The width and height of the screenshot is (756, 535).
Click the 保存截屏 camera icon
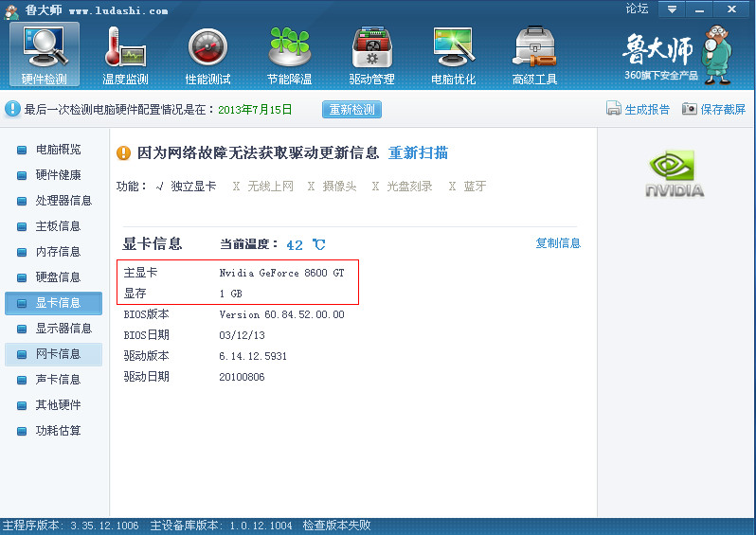tap(689, 109)
